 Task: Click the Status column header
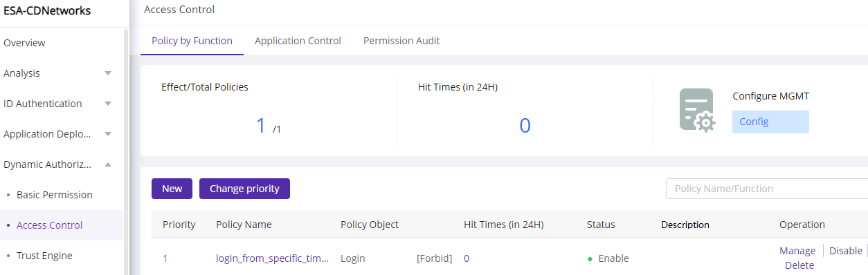point(601,225)
